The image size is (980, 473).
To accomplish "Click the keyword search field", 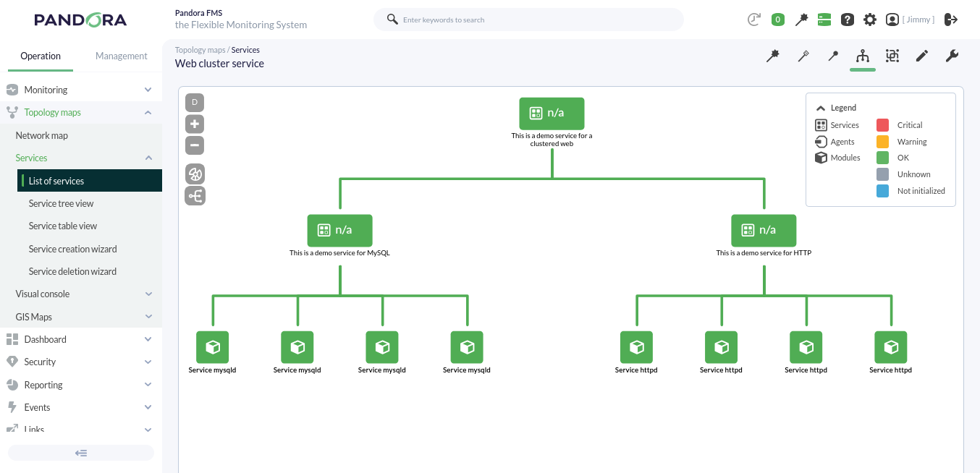I will click(528, 20).
